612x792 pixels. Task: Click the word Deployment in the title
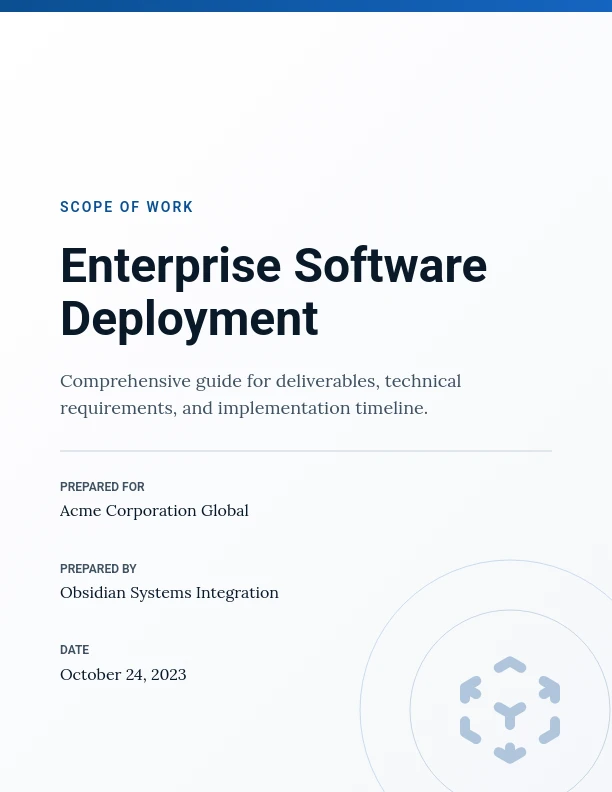click(x=189, y=319)
